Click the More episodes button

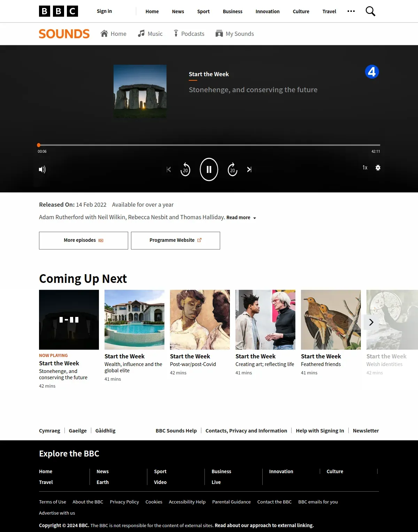(84, 240)
